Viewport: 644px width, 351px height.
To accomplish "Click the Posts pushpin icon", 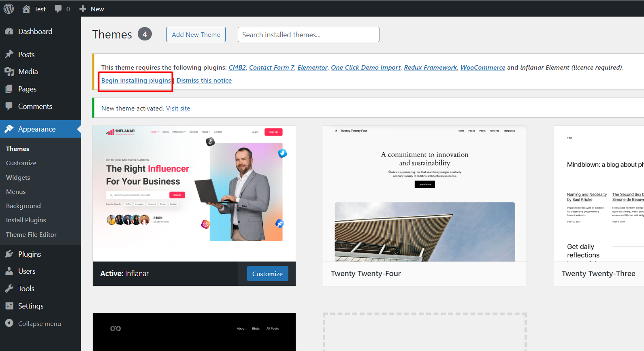I will (x=9, y=54).
